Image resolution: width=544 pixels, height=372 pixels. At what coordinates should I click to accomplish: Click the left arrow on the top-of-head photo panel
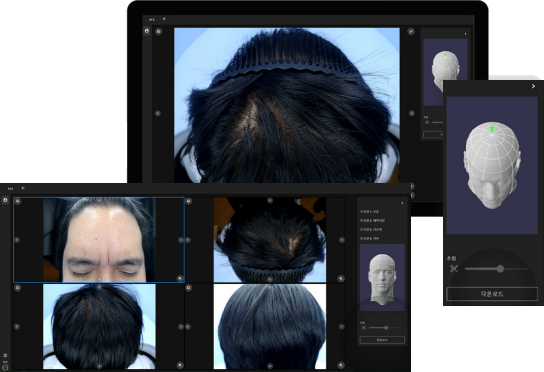17,327
